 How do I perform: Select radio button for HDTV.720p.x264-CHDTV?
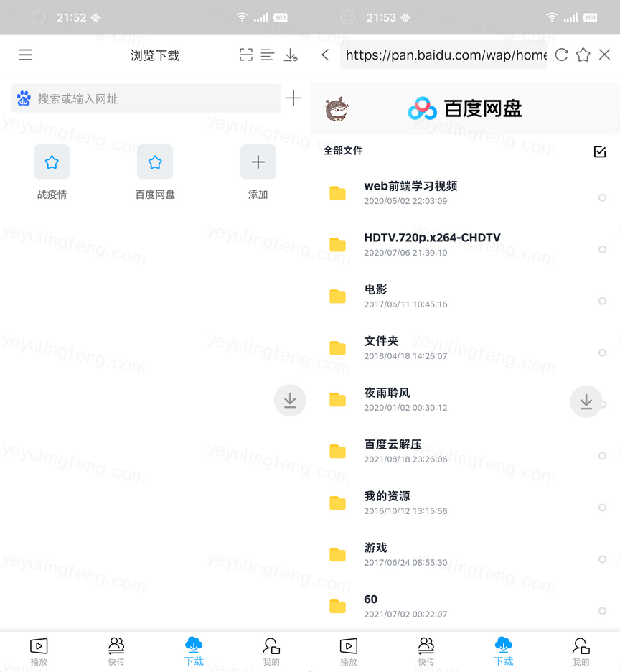603,249
